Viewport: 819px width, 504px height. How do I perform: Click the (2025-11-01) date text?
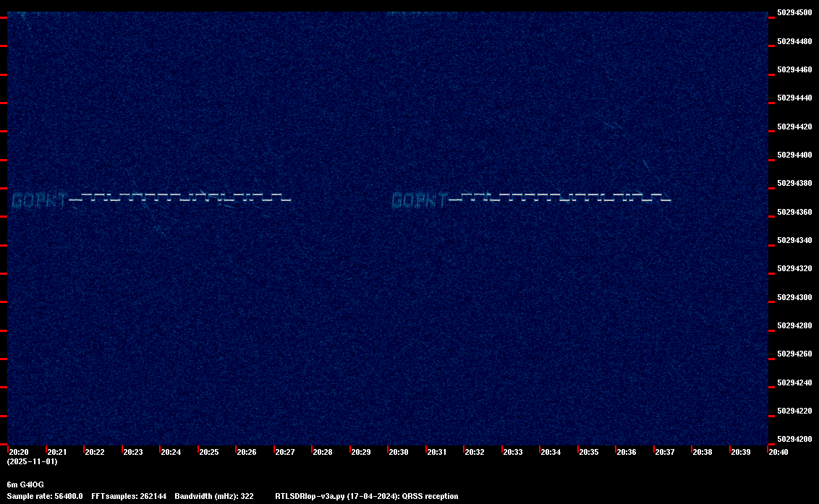[33, 461]
